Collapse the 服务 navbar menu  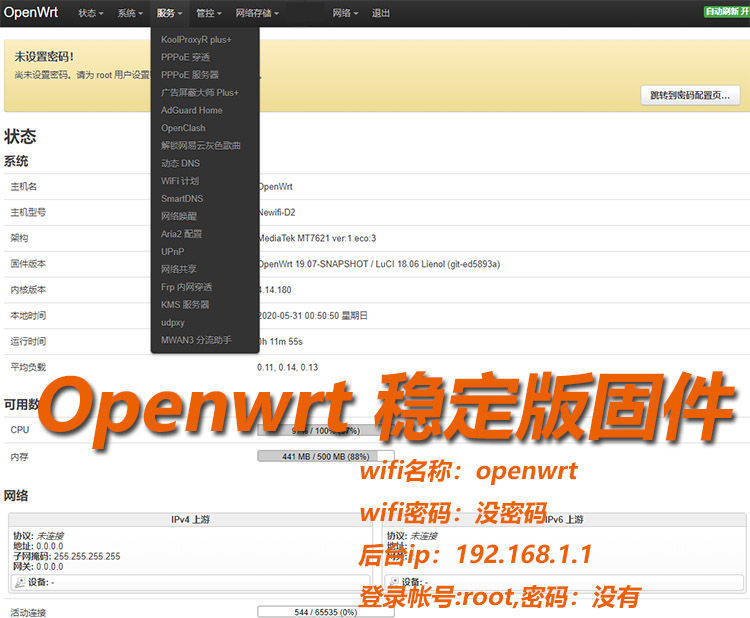tap(169, 13)
